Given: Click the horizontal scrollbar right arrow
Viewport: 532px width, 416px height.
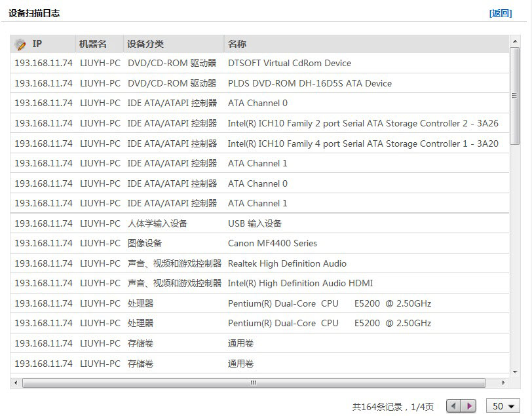Looking at the screenshot, I should [x=503, y=383].
